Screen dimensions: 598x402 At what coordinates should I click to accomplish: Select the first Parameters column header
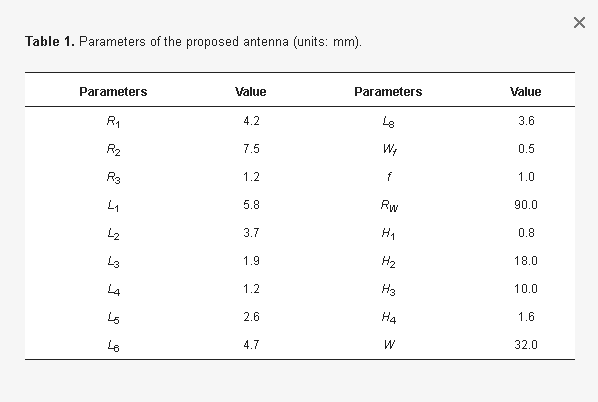pos(113,92)
